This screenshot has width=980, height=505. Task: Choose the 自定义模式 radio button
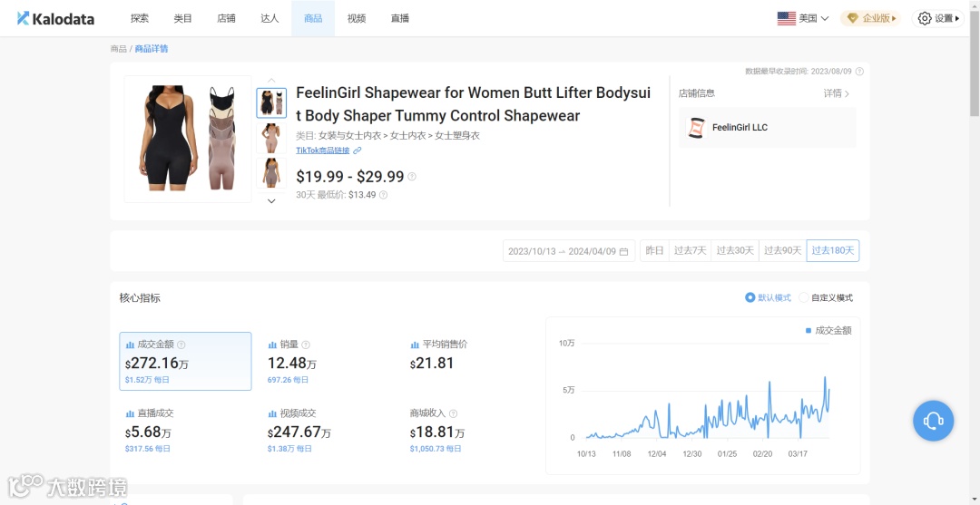pos(804,297)
